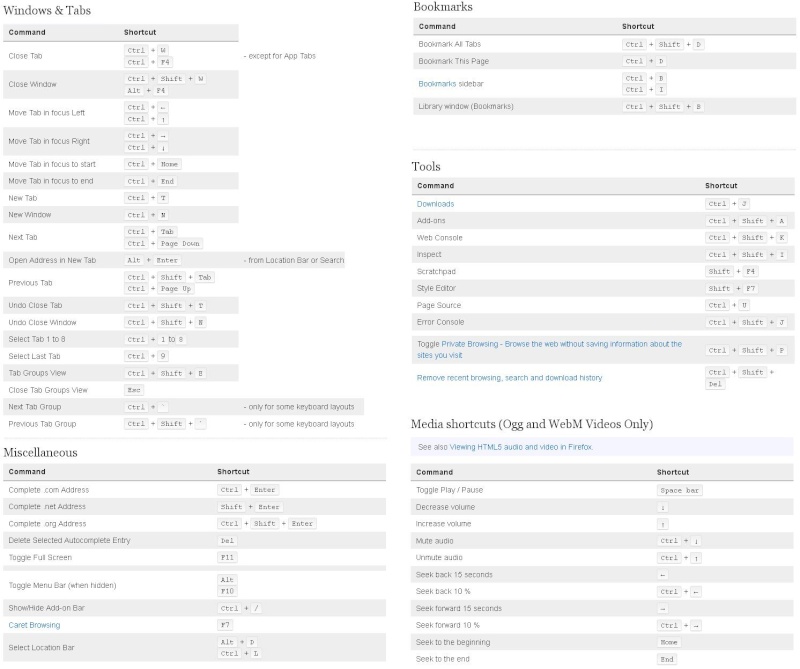The height and width of the screenshot is (669, 800).
Task: Click the 'Tools' section heading
Action: point(426,166)
